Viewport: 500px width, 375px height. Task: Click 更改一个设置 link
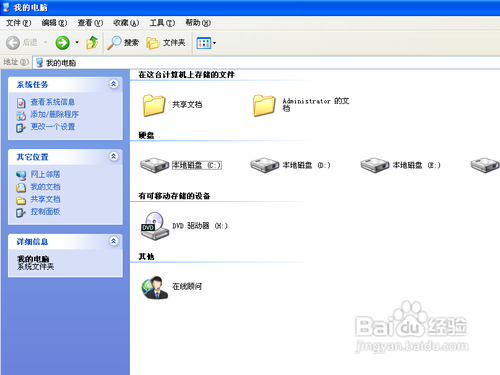click(x=53, y=127)
